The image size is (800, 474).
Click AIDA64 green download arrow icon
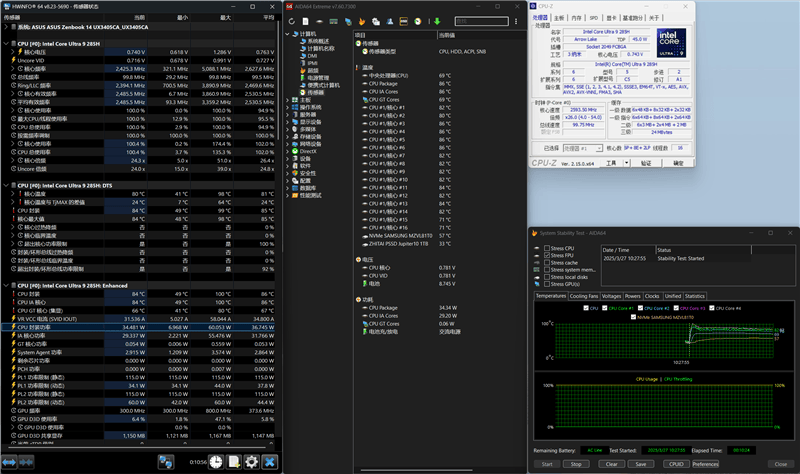coord(437,21)
